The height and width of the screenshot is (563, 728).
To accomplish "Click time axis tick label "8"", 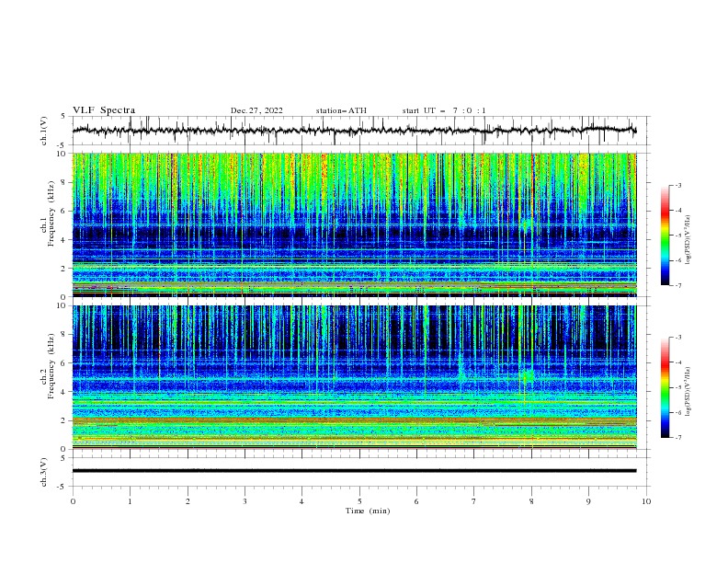I will pos(531,501).
